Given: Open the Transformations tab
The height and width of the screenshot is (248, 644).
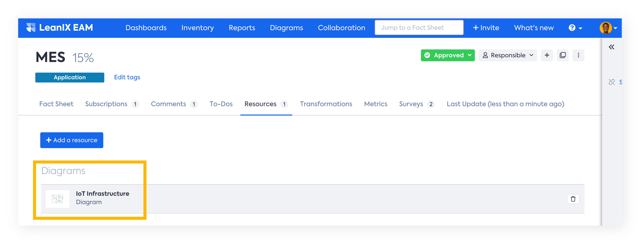Looking at the screenshot, I should [326, 104].
